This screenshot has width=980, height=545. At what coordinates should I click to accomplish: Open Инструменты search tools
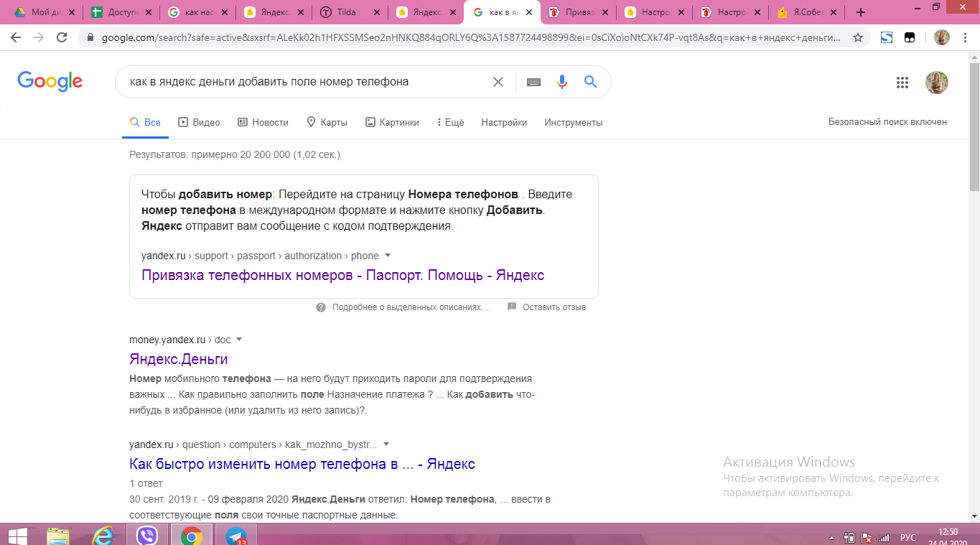coord(573,123)
